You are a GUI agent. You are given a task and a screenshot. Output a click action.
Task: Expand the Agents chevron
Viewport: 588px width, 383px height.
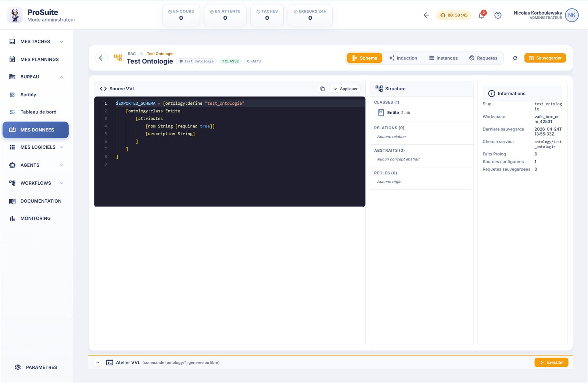(61, 165)
